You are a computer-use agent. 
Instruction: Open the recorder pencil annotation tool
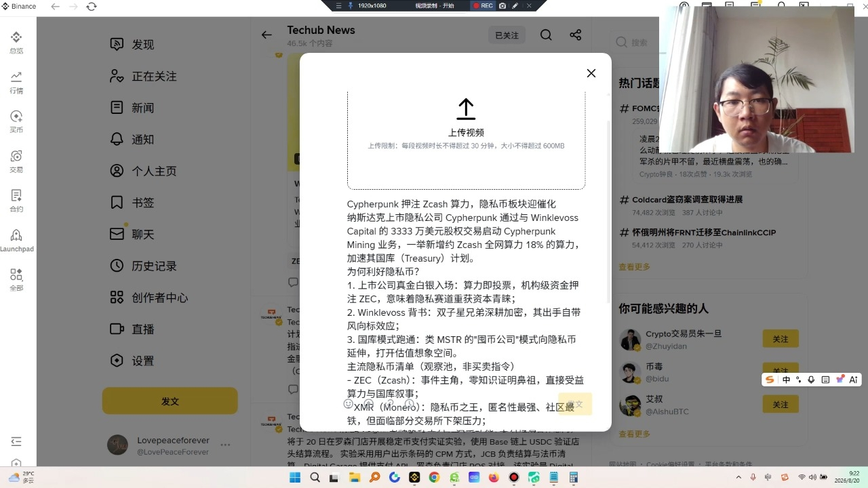(x=515, y=5)
